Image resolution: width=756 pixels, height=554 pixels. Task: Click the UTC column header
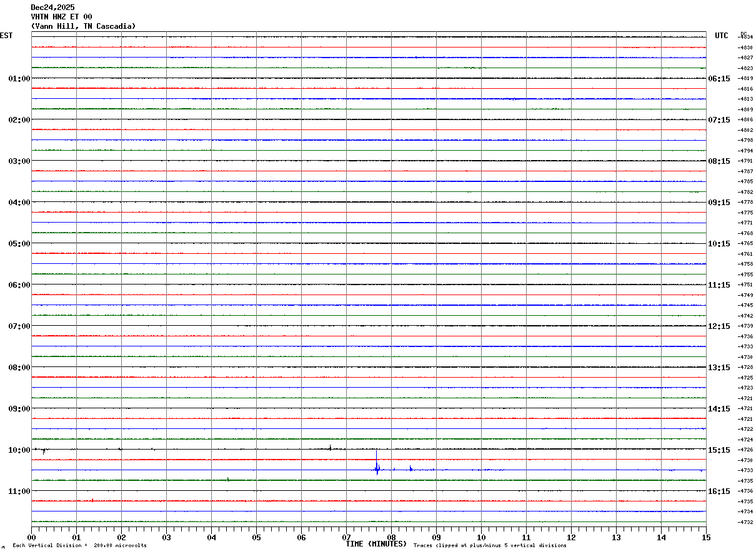click(x=722, y=36)
